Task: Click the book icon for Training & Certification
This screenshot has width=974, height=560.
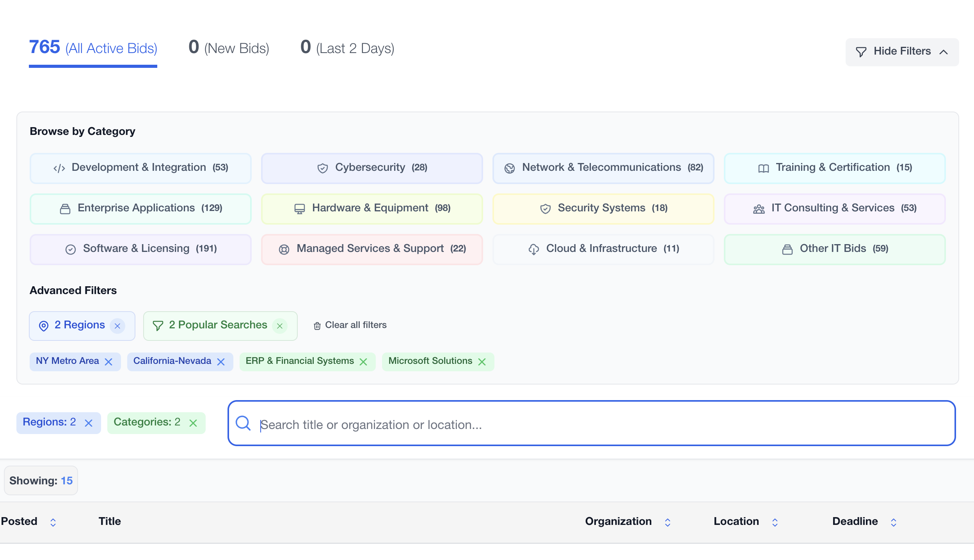Action: pos(763,168)
